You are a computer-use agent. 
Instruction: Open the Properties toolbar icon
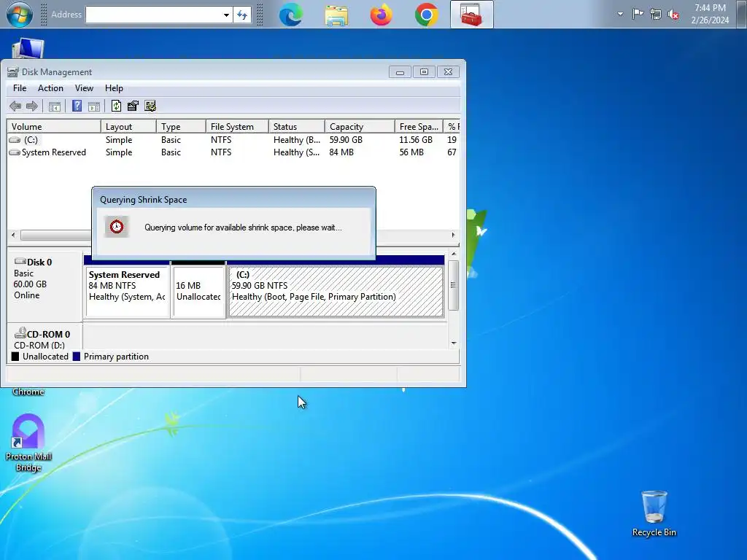(x=133, y=106)
